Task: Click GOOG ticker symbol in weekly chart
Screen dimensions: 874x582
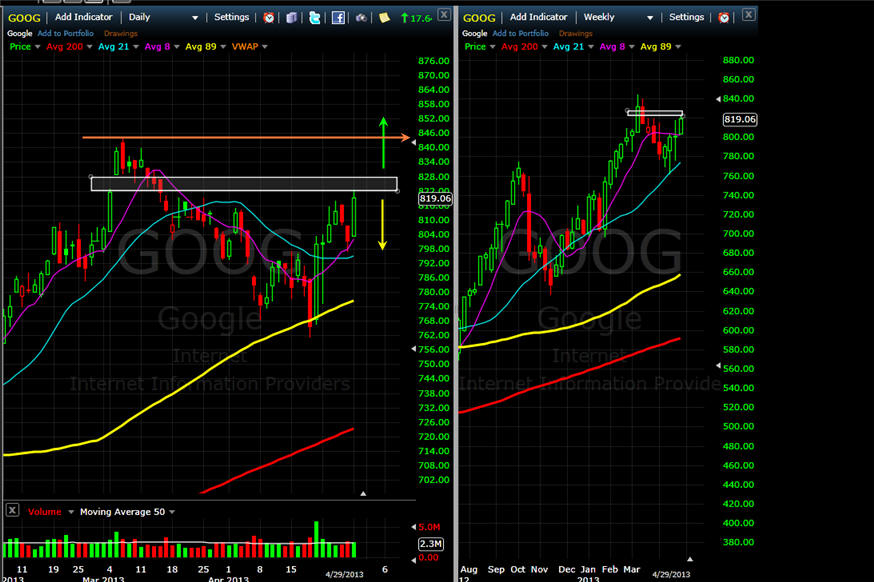Action: [479, 18]
